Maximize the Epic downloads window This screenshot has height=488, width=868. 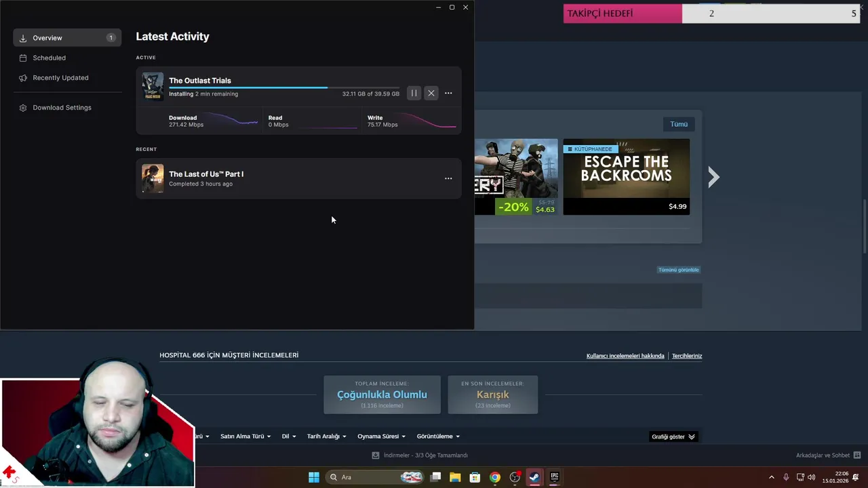tap(452, 7)
